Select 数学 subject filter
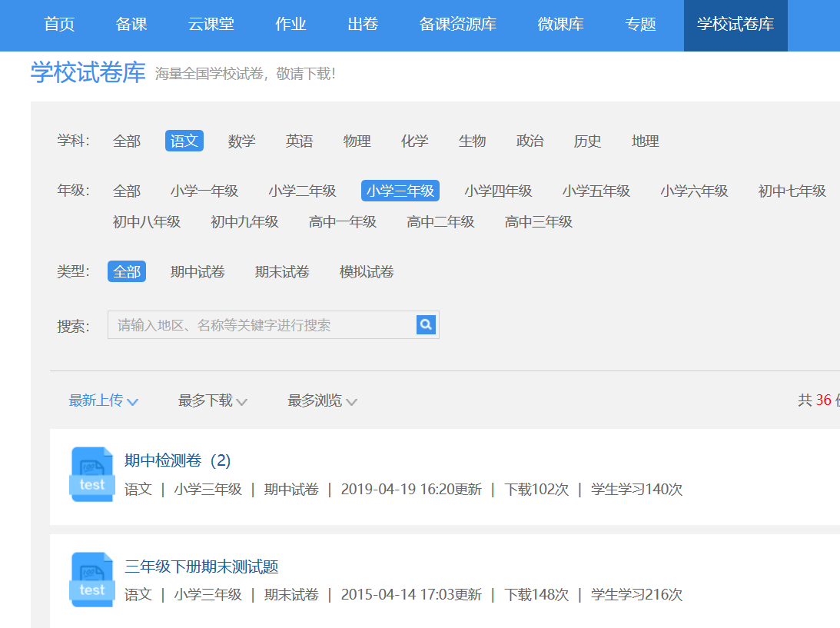This screenshot has height=628, width=840. (241, 141)
